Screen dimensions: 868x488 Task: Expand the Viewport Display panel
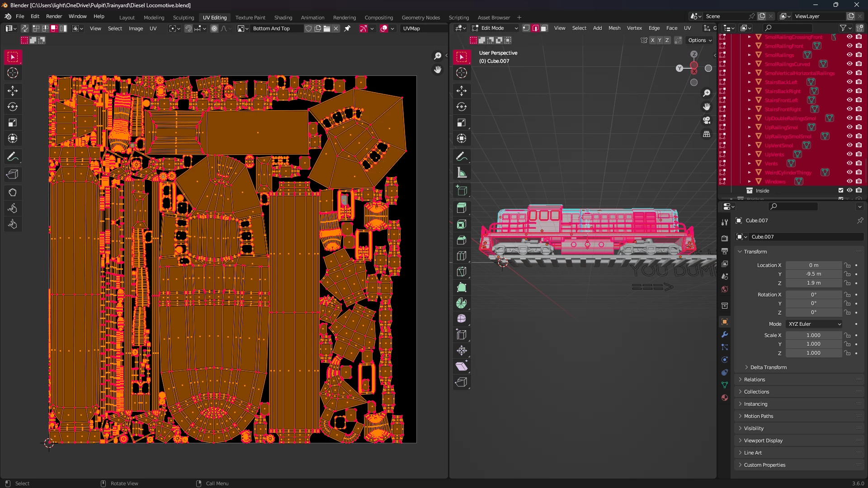[x=763, y=441]
